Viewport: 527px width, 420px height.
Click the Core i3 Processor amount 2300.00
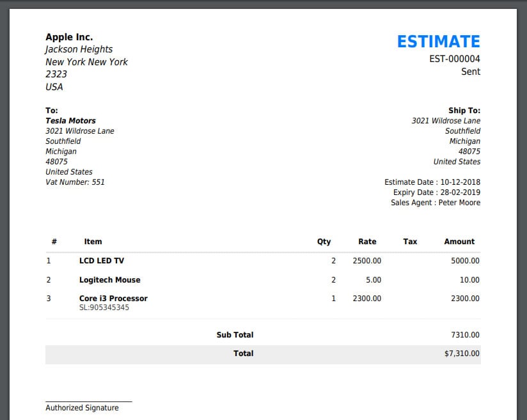(x=465, y=299)
